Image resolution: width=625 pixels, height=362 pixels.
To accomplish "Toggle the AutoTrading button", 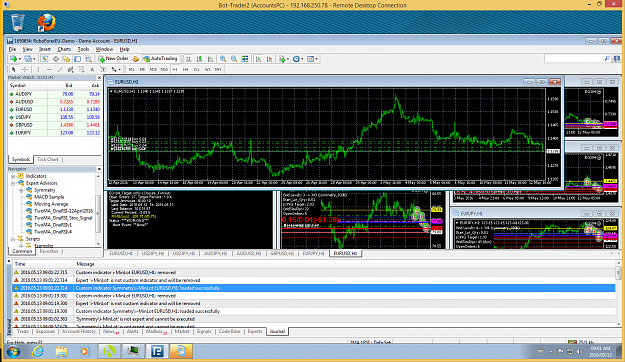I will [x=161, y=59].
